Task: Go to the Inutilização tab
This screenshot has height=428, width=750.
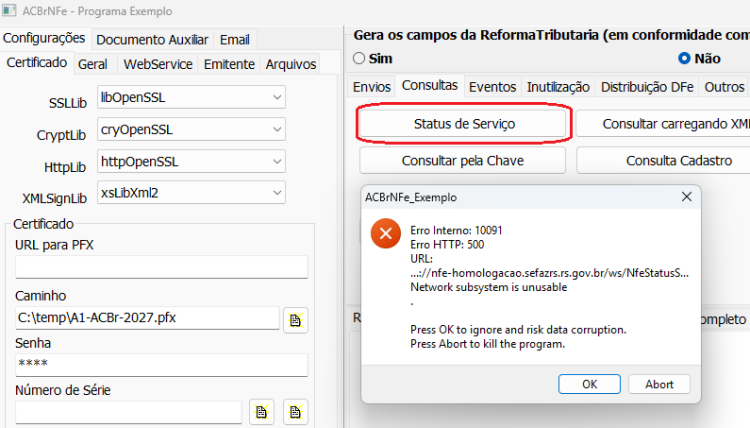Action: coord(558,87)
